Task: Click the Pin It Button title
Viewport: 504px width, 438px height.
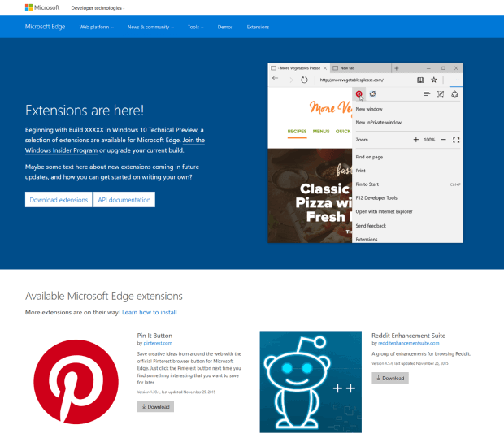Action: [x=154, y=336]
